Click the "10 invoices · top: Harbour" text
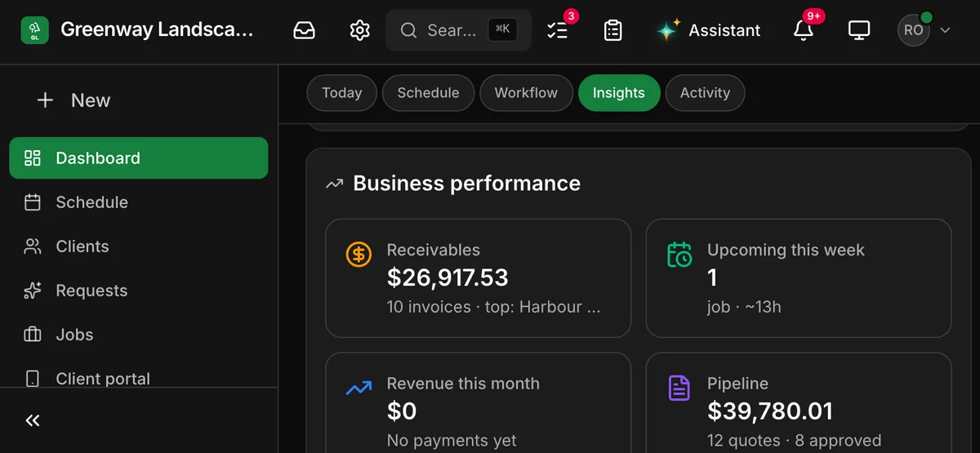The width and height of the screenshot is (980, 453). (x=493, y=307)
